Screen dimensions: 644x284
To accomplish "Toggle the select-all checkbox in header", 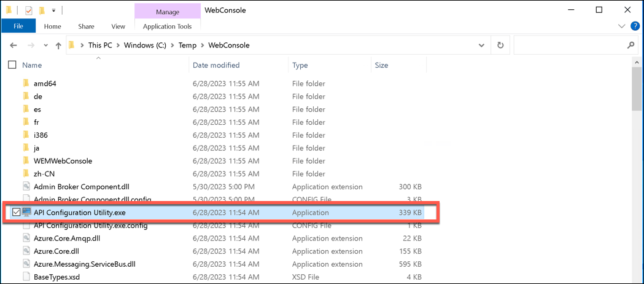I will click(x=12, y=65).
